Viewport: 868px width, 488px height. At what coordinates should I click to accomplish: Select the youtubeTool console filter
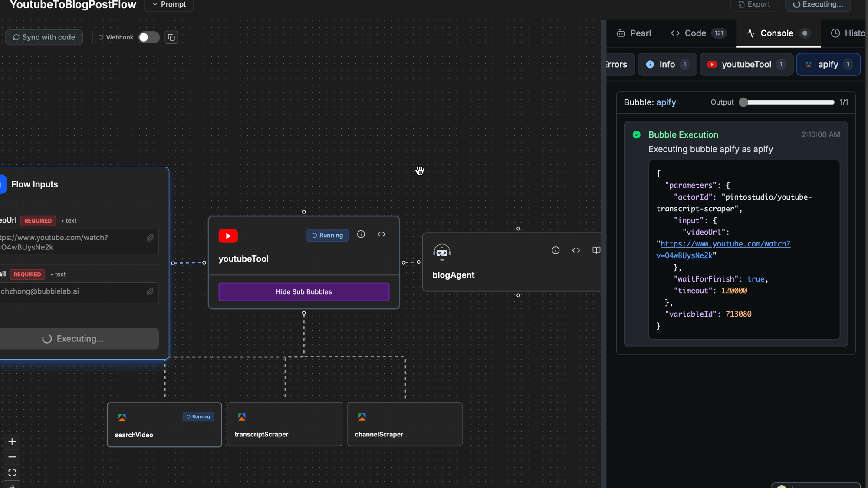tap(746, 65)
